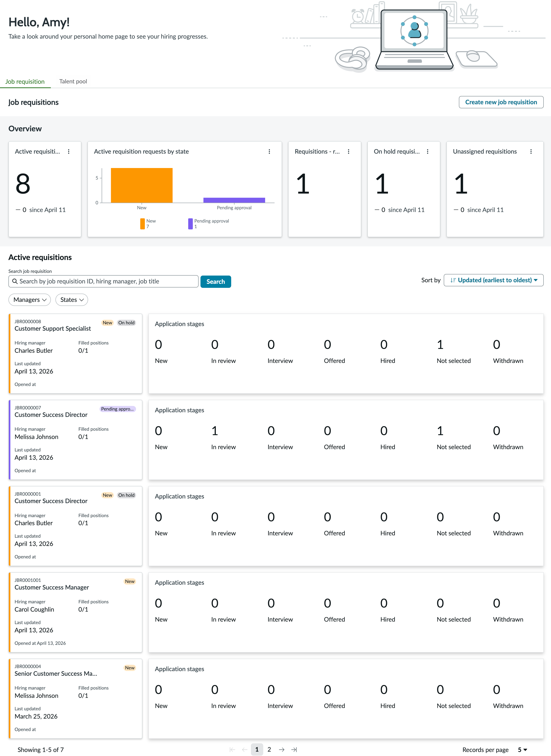Change Records per page dropdown value
This screenshot has height=756, width=551.
pyautogui.click(x=522, y=750)
